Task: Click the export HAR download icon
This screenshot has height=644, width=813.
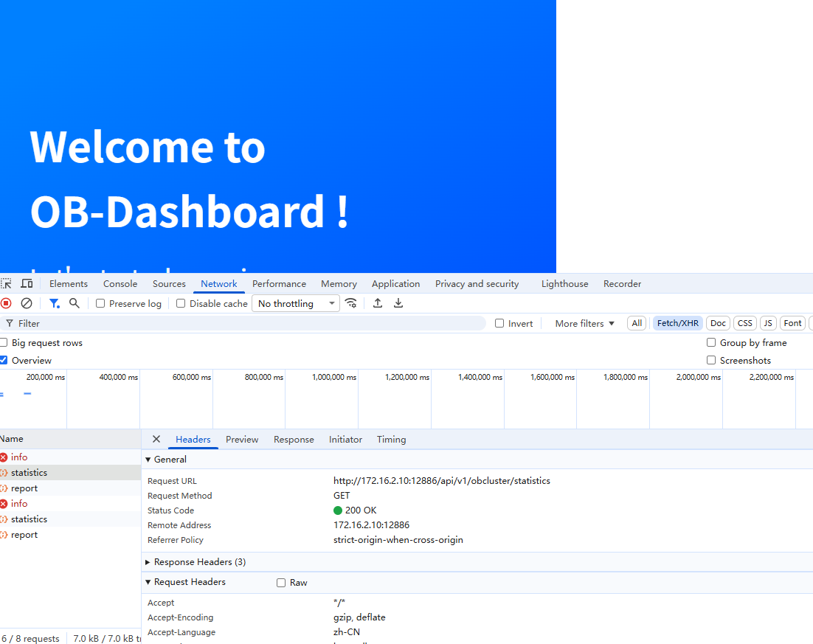Action: 398,303
